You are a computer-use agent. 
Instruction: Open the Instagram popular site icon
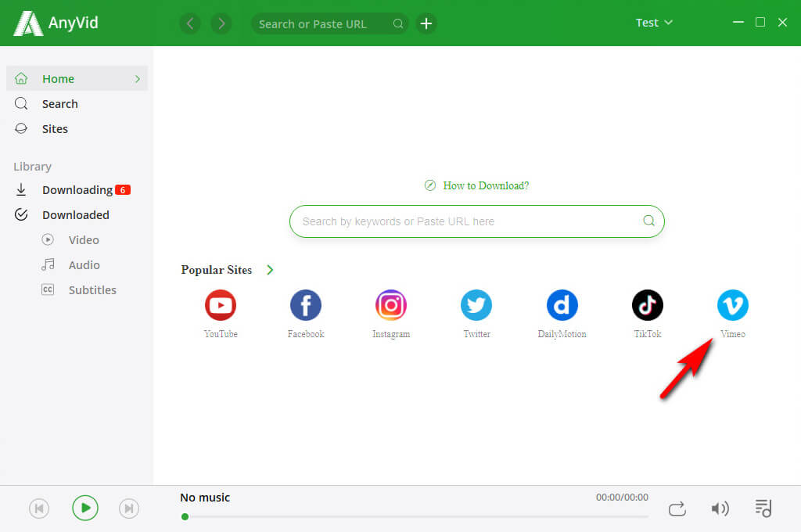click(391, 305)
